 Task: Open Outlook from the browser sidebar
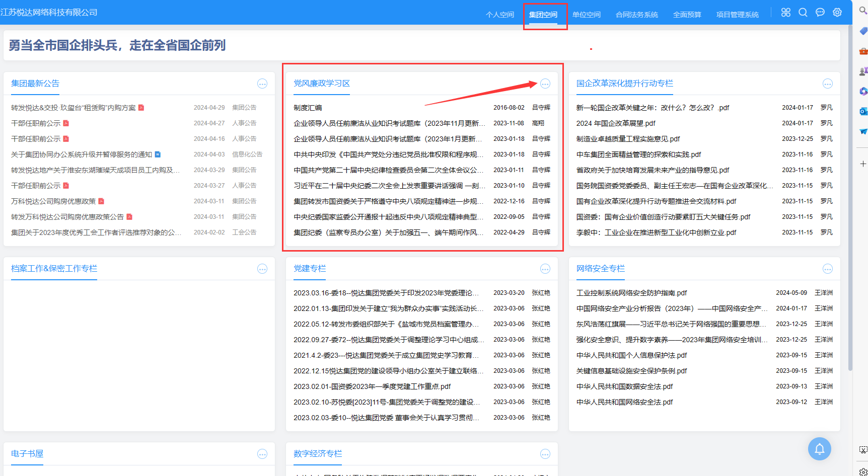pyautogui.click(x=863, y=111)
